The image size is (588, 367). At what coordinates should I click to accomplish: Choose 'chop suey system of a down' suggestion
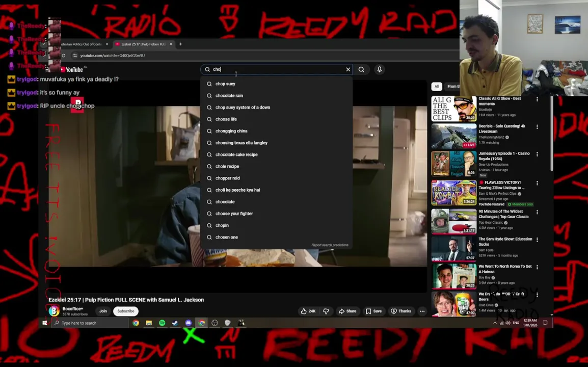pos(277,108)
